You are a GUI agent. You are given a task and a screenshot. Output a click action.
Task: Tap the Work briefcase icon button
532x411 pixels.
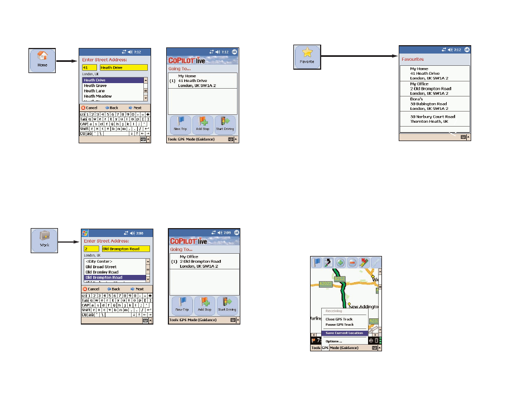pos(45,240)
